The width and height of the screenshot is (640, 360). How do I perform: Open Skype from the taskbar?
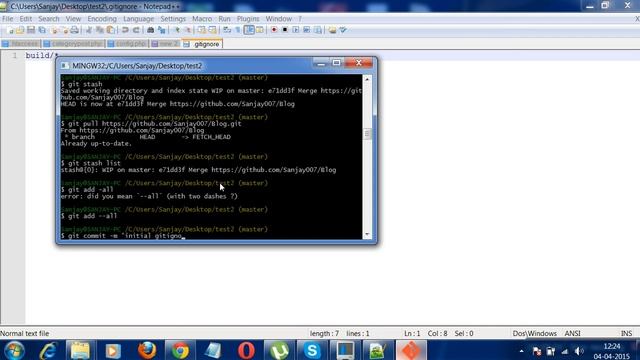(312, 350)
